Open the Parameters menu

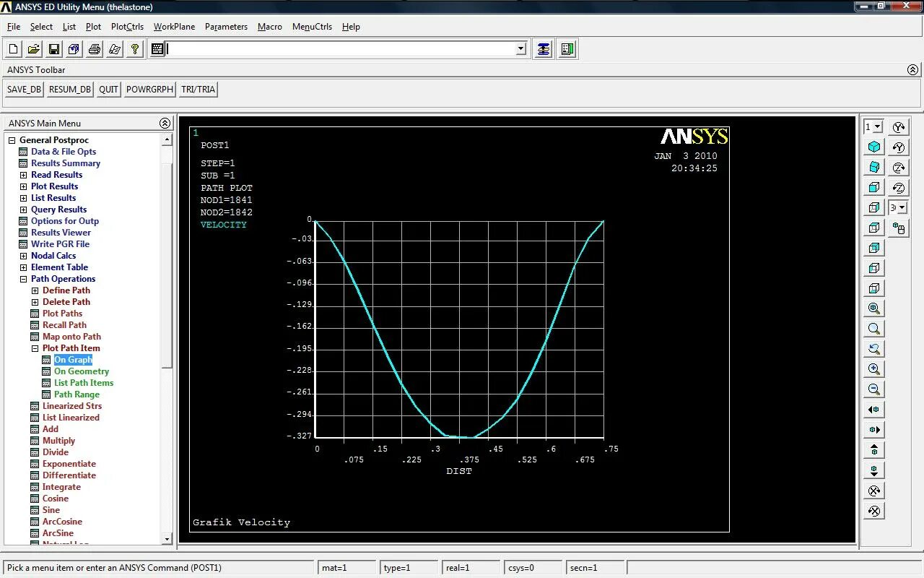226,27
